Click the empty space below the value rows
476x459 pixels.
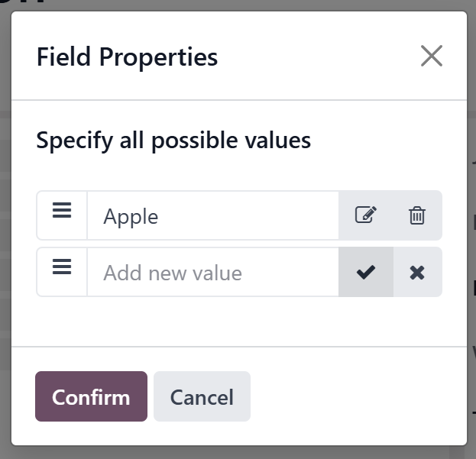[x=239, y=321]
